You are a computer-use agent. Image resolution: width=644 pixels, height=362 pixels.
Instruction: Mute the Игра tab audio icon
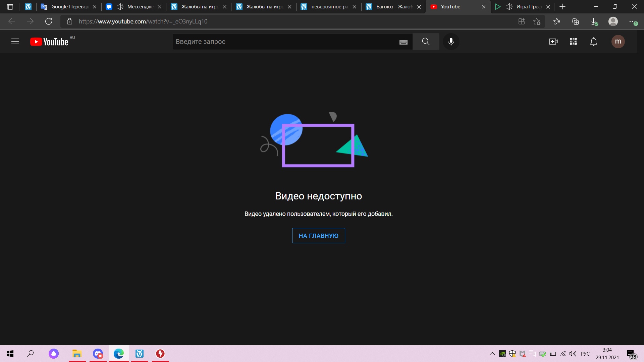click(x=509, y=7)
